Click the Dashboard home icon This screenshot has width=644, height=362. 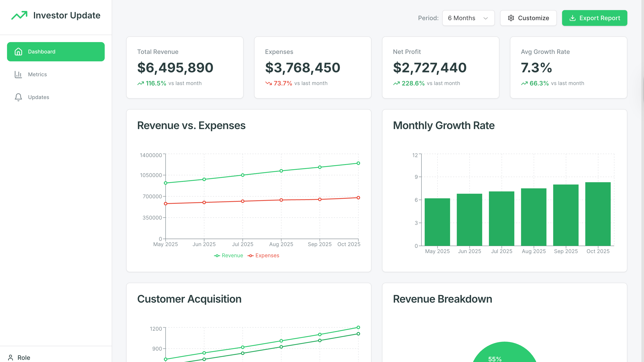pos(18,51)
